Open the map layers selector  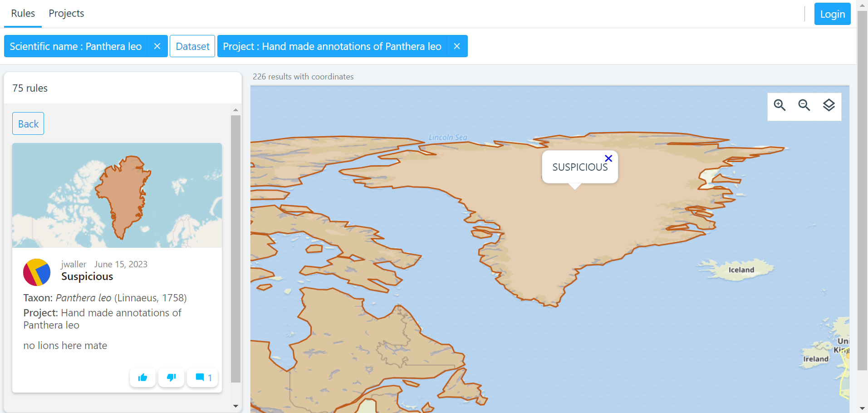(x=829, y=105)
